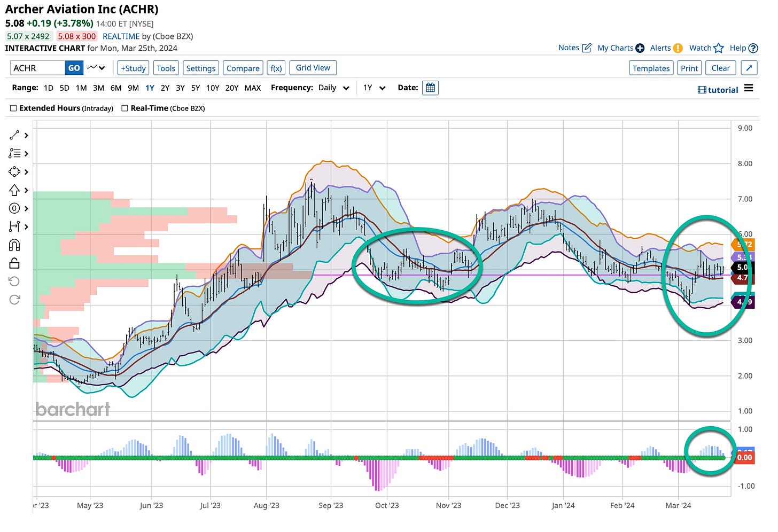Expand chart to full screen arrow

749,68
